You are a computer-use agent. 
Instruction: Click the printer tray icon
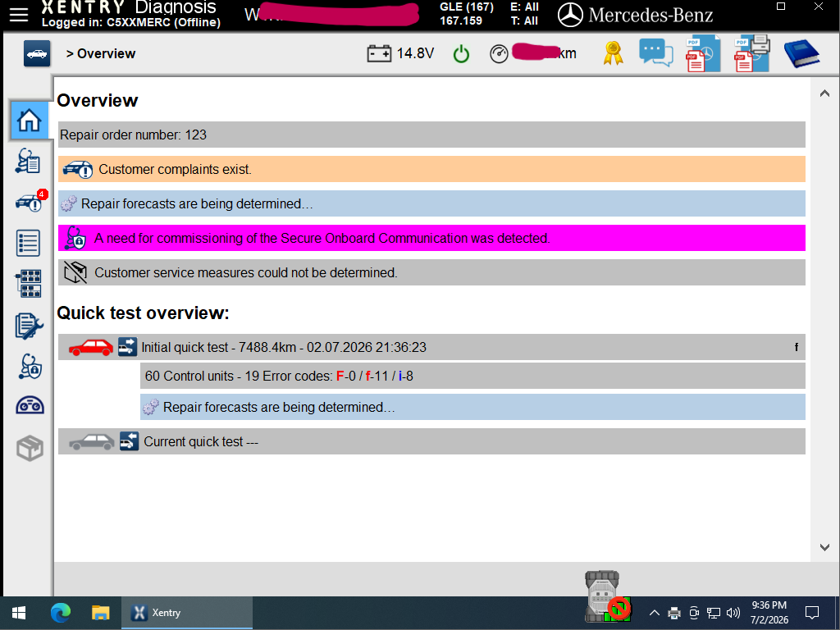point(674,613)
